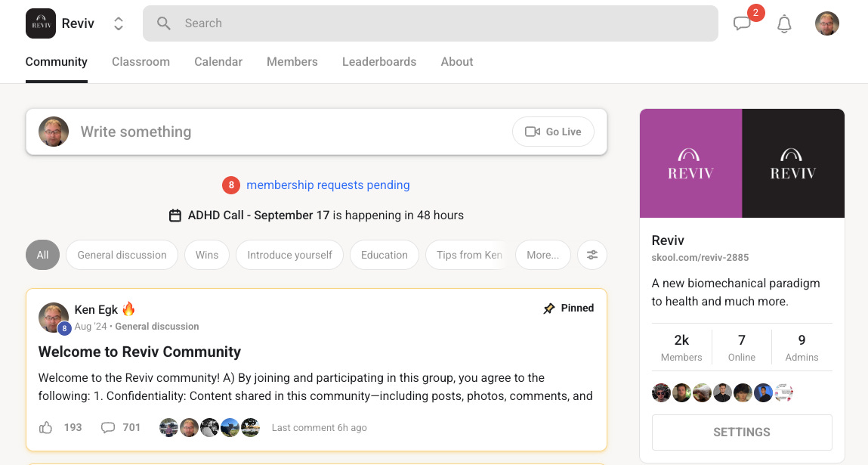The image size is (868, 465).
Task: Filter posts by Education
Action: click(385, 255)
